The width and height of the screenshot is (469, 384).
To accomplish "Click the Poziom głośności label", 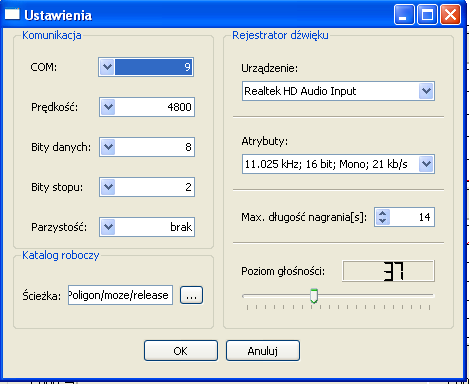I will 283,271.
